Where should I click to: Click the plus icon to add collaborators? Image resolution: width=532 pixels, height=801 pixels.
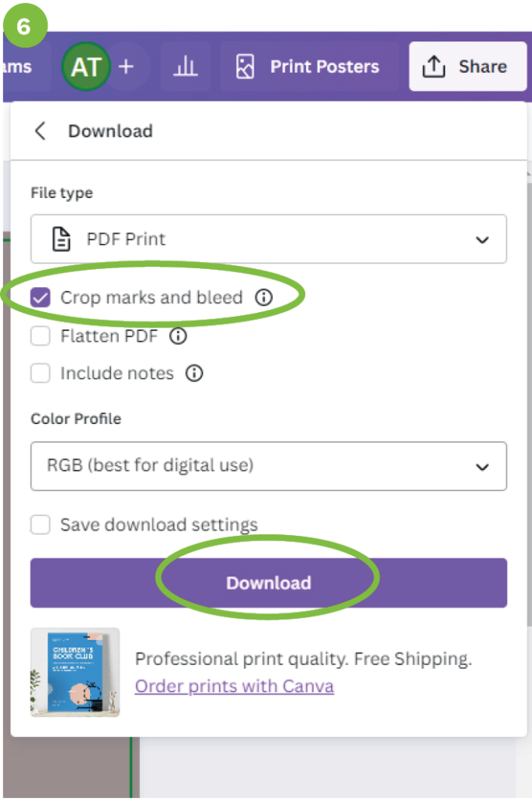pyautogui.click(x=126, y=67)
